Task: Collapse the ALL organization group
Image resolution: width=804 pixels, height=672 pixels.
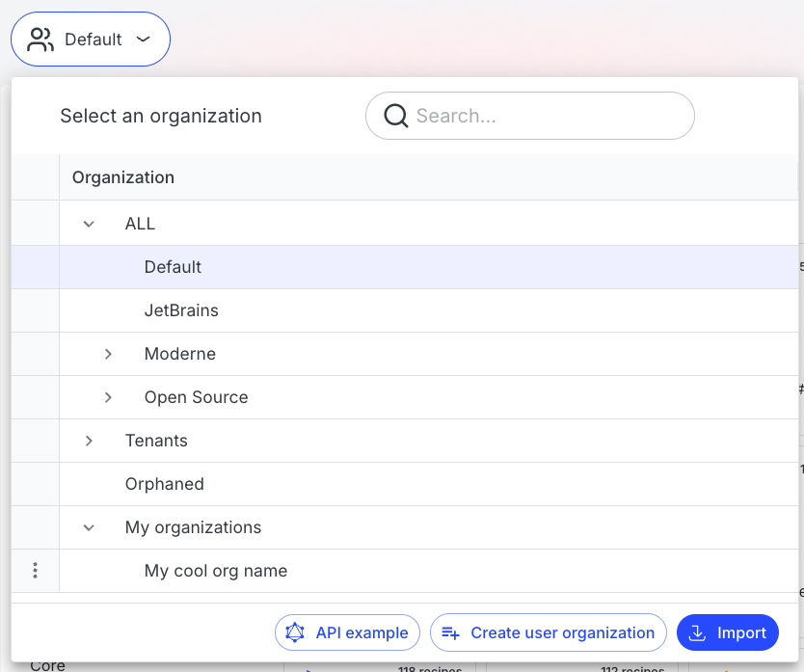Action: click(89, 224)
